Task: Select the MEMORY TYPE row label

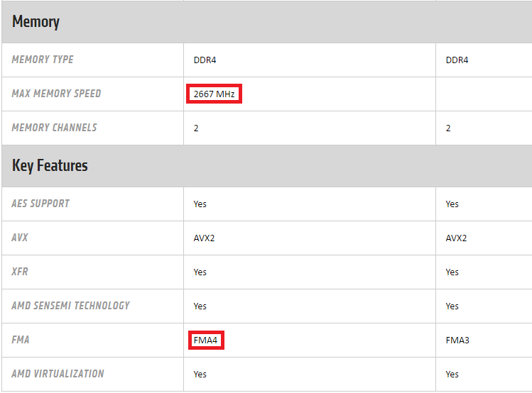Action: [43, 60]
